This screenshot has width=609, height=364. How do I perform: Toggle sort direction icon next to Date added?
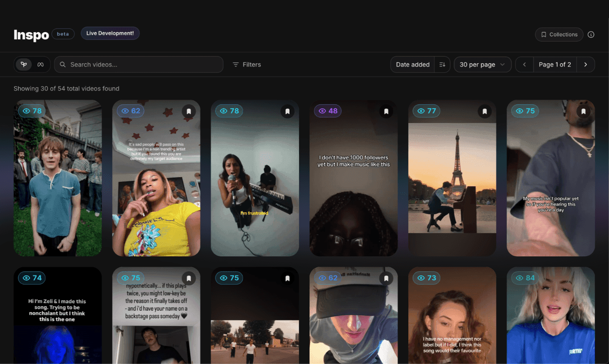pyautogui.click(x=442, y=64)
